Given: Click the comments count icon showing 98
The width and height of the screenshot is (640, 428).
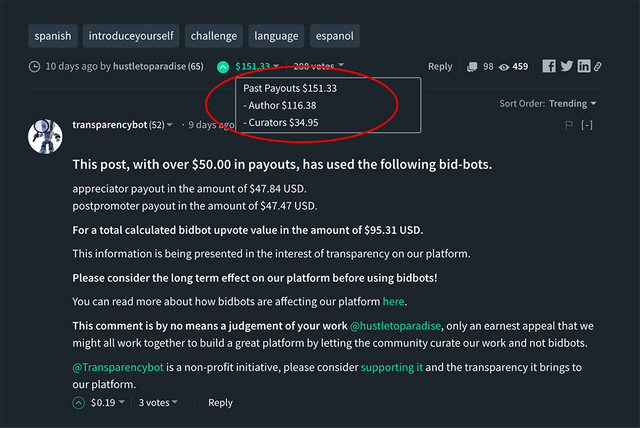Looking at the screenshot, I should [472, 67].
